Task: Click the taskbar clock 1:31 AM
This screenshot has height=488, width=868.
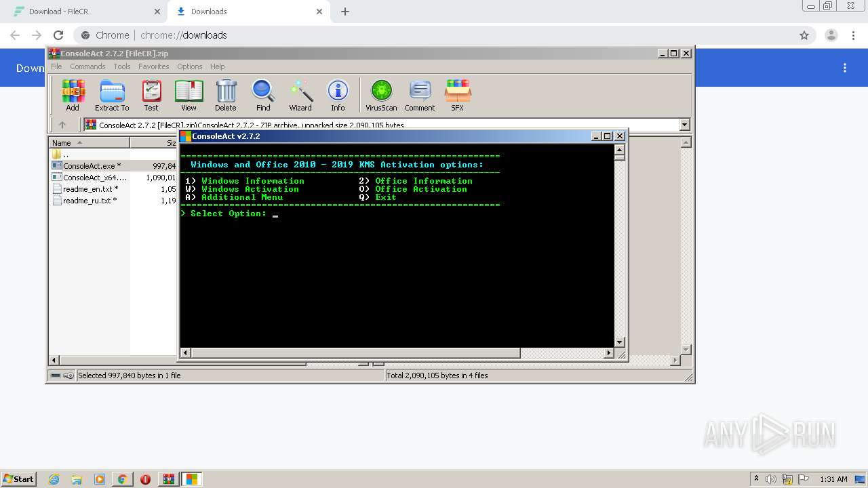Action: point(833,479)
